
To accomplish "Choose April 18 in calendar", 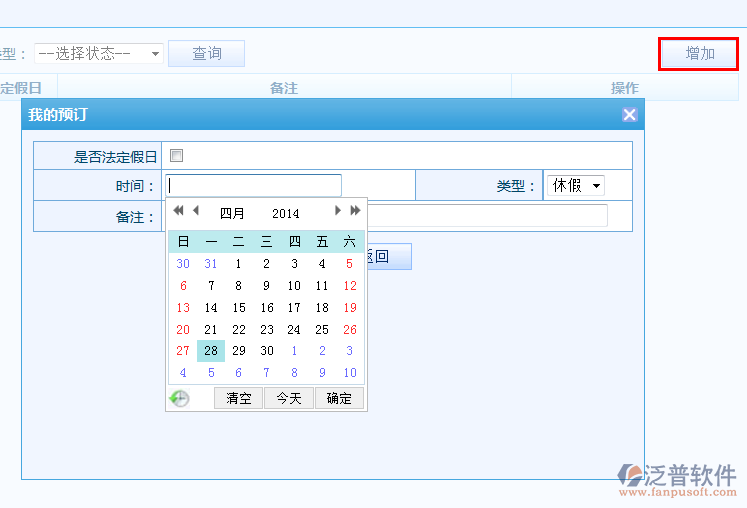I will [322, 308].
